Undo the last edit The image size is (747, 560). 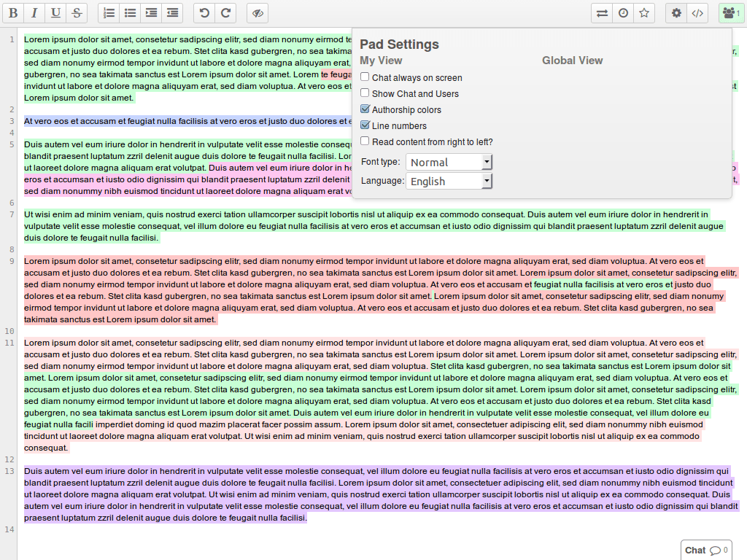pos(204,13)
